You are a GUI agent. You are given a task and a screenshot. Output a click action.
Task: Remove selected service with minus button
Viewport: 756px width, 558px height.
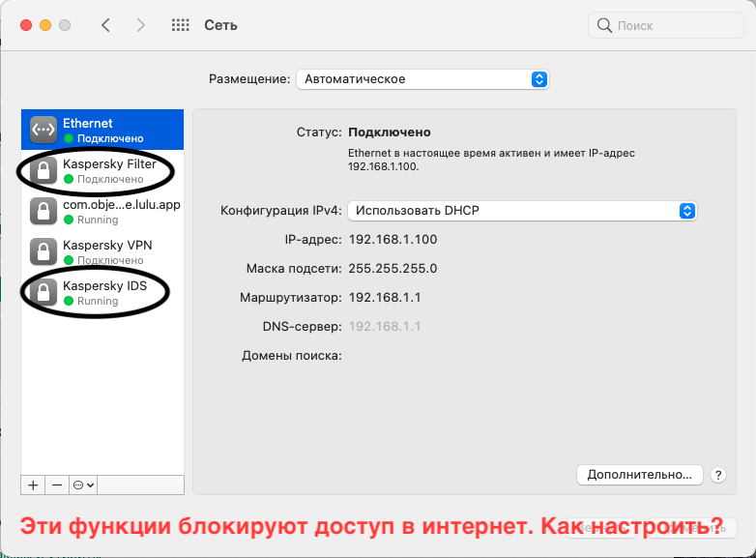(x=57, y=485)
